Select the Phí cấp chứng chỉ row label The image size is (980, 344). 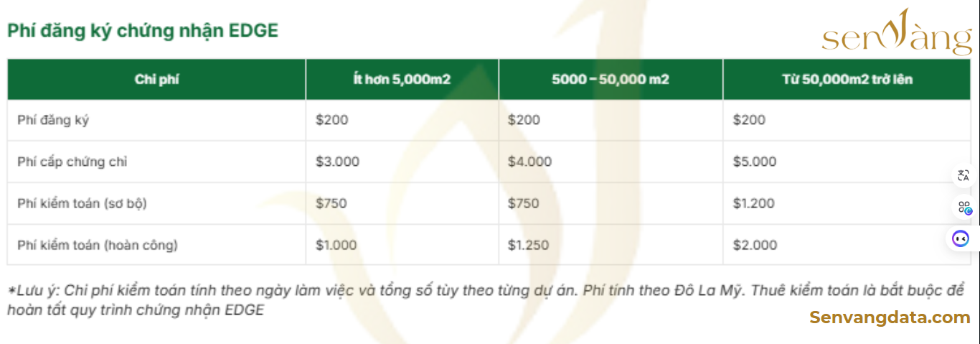pyautogui.click(x=72, y=162)
